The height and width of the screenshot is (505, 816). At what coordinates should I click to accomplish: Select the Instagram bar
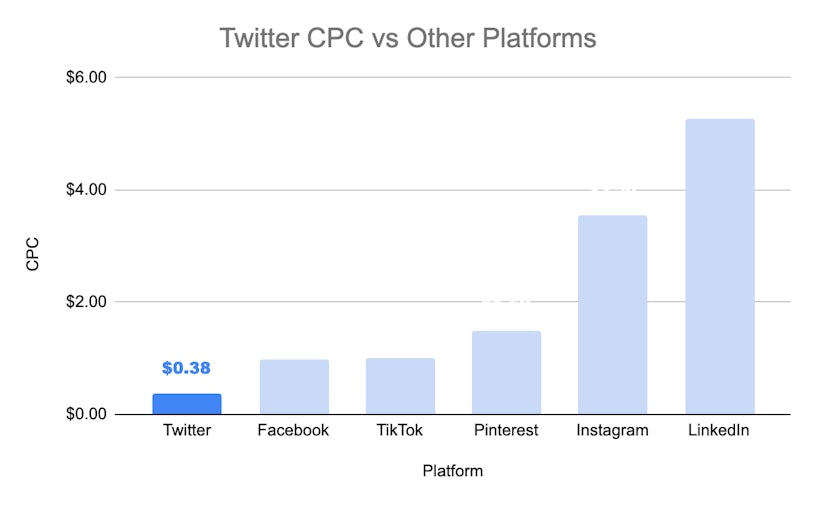pos(612,315)
